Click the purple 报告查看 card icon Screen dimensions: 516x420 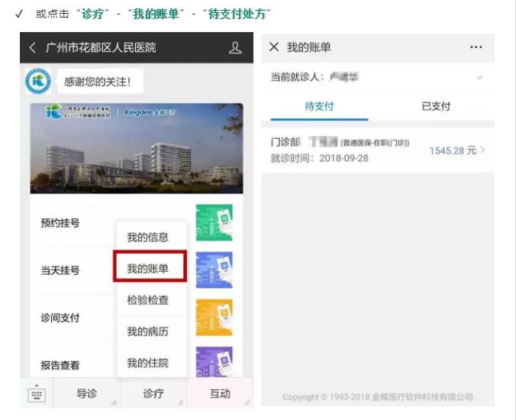click(x=214, y=361)
